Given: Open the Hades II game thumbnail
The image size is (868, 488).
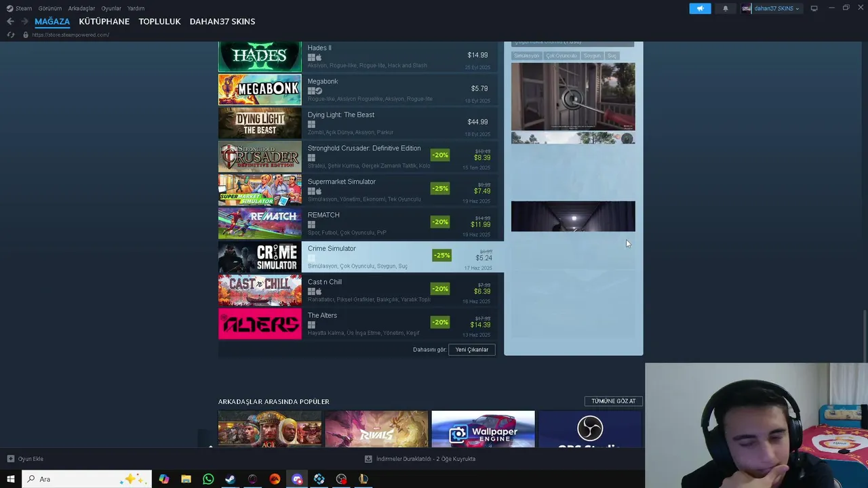Looking at the screenshot, I should (x=260, y=57).
